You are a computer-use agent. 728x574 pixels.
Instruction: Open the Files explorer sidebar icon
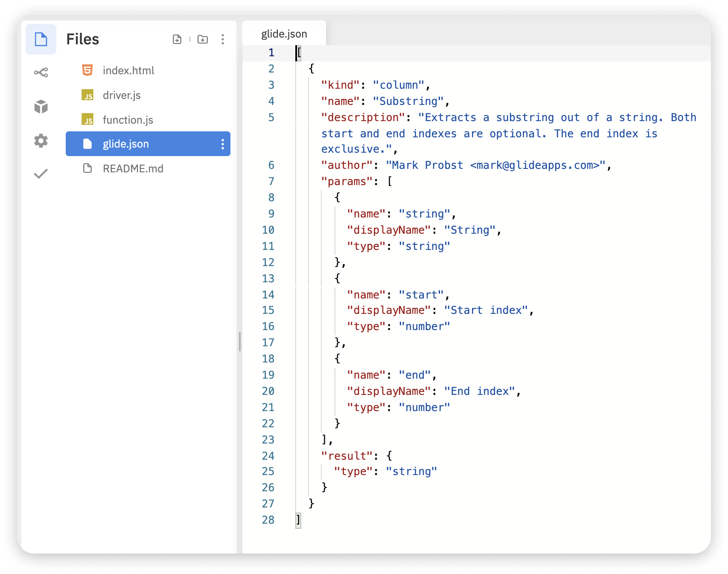(x=41, y=39)
